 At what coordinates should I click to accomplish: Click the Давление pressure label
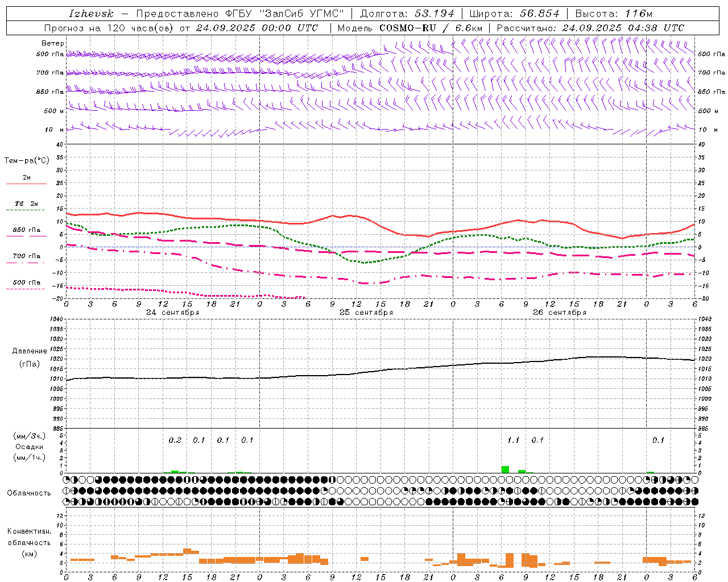point(30,351)
